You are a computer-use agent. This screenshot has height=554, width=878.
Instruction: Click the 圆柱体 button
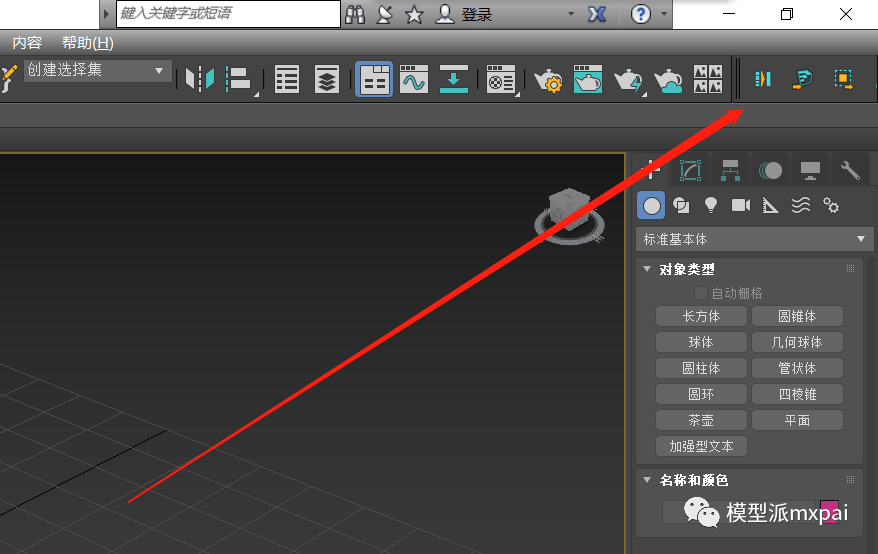(x=701, y=368)
